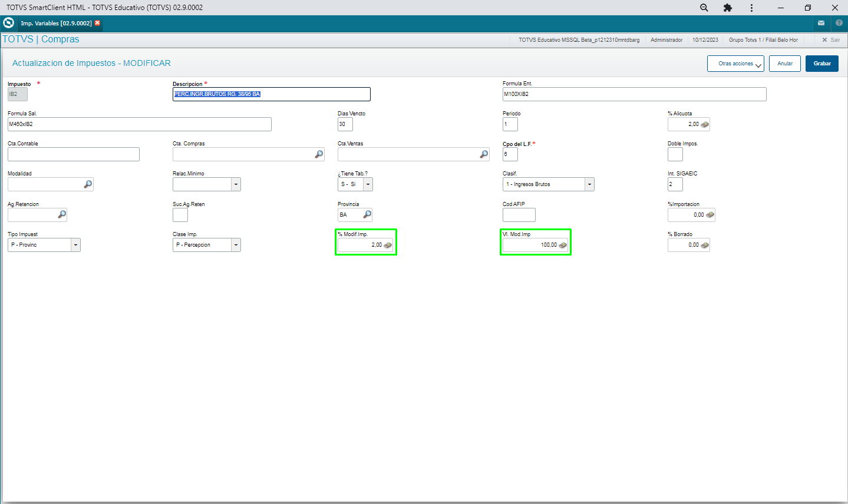This screenshot has height=504, width=848.
Task: Click the Periodo input field
Action: [x=510, y=124]
